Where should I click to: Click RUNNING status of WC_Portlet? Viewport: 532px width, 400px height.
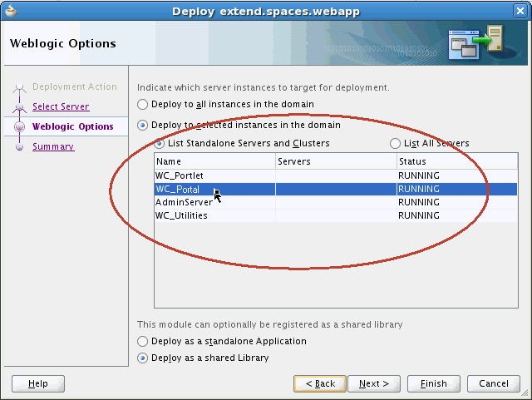[x=419, y=175]
